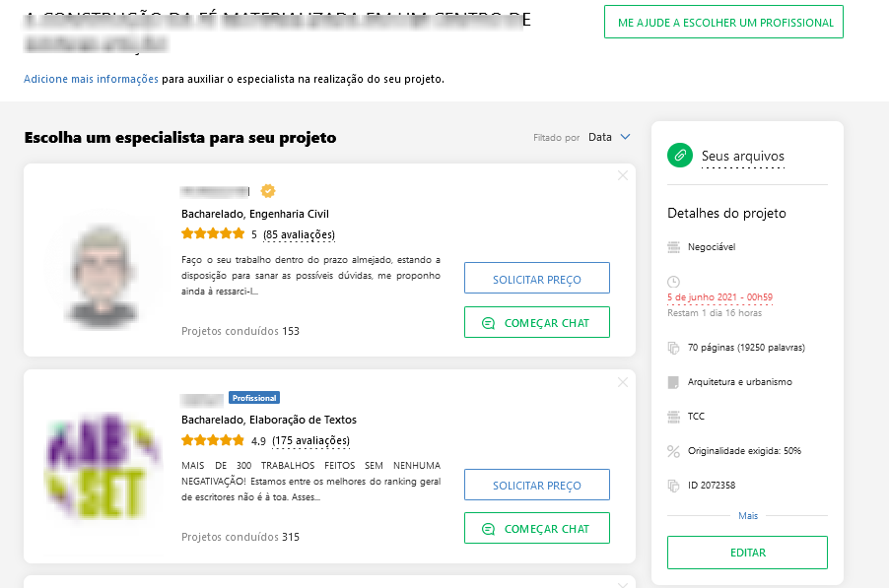The image size is (889, 588).
Task: Request price from Engenharia Civil specialist
Action: point(537,278)
